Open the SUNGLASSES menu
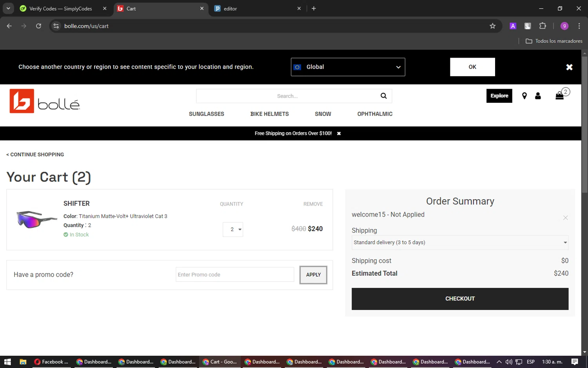 207,114
